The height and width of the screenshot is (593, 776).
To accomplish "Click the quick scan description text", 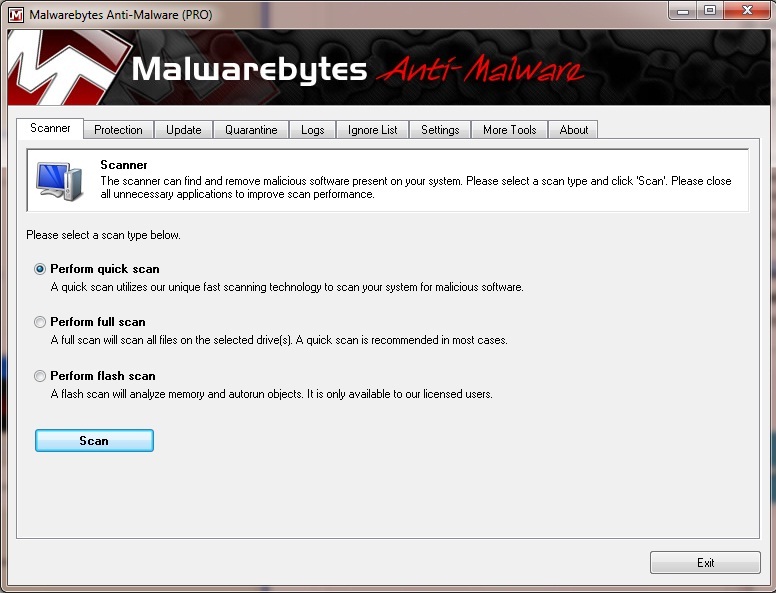I will 287,287.
